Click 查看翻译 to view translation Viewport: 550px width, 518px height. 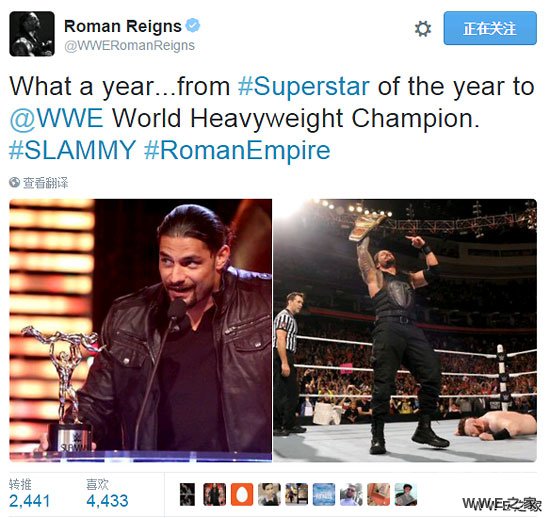pos(45,183)
